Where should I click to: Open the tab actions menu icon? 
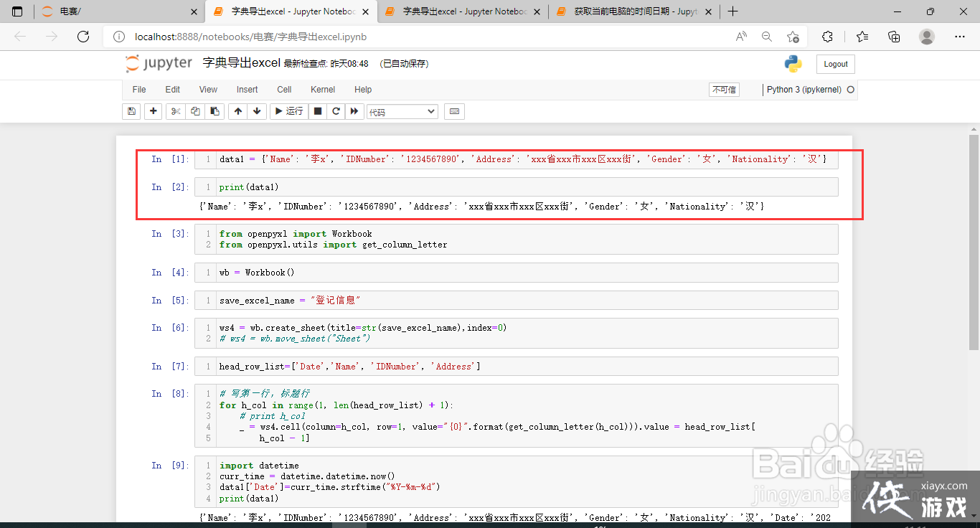18,11
